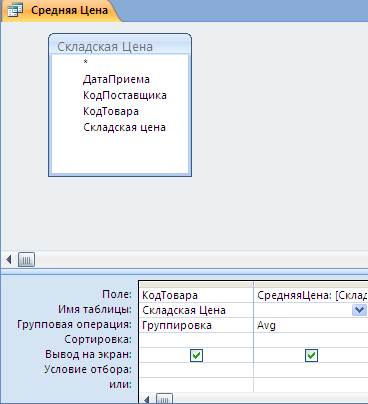Click the grid's left scroll arrow
368x404 pixels.
click(x=147, y=399)
